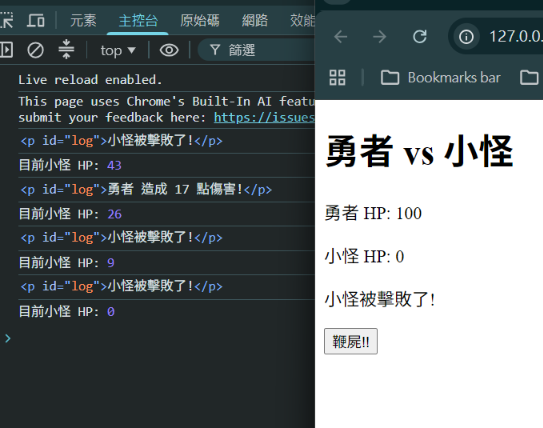Click the 目前小怪 HP: 9 log line
Screen dimensions: 543x428
point(66,262)
